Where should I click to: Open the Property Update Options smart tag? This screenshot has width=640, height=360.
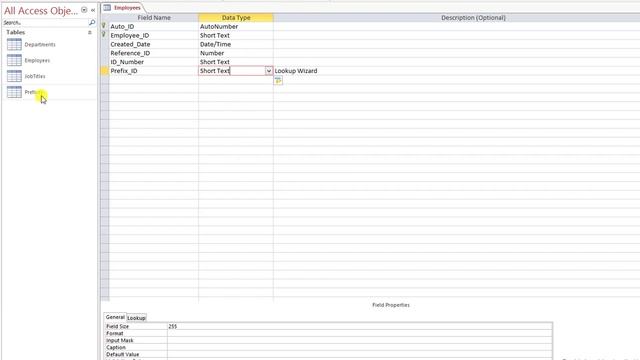(x=278, y=81)
